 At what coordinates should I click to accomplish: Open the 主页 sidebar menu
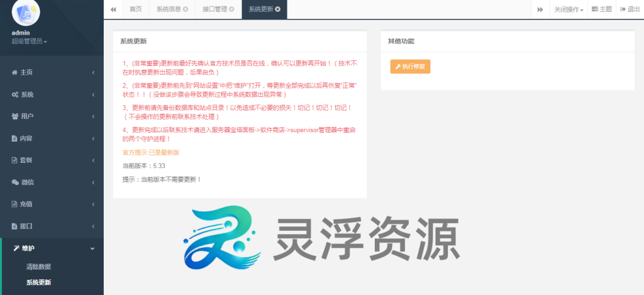(52, 73)
